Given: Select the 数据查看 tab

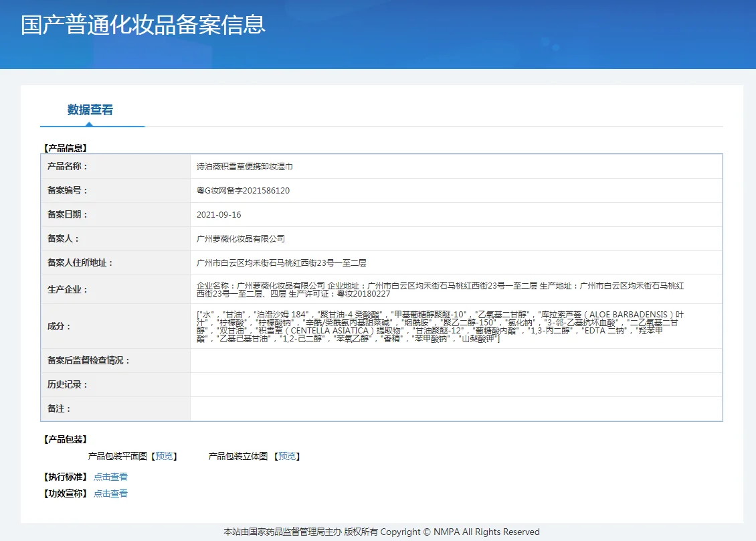Looking at the screenshot, I should 90,110.
